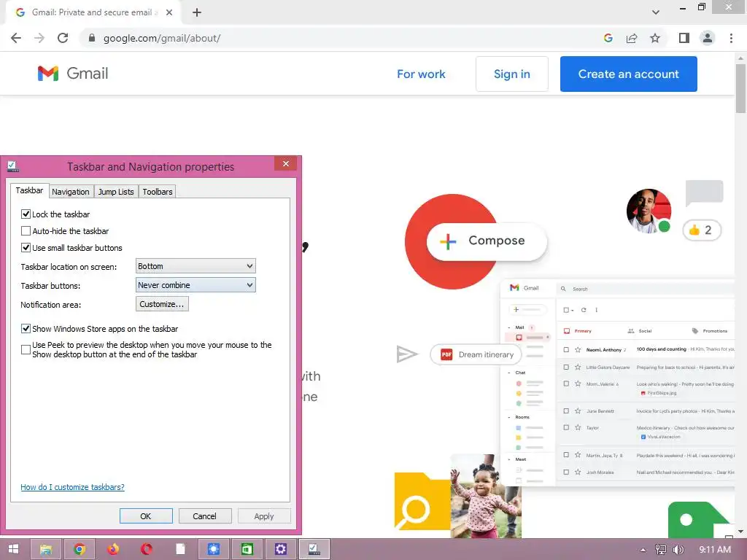Select the Taskbar tab
747x560 pixels.
click(x=29, y=190)
